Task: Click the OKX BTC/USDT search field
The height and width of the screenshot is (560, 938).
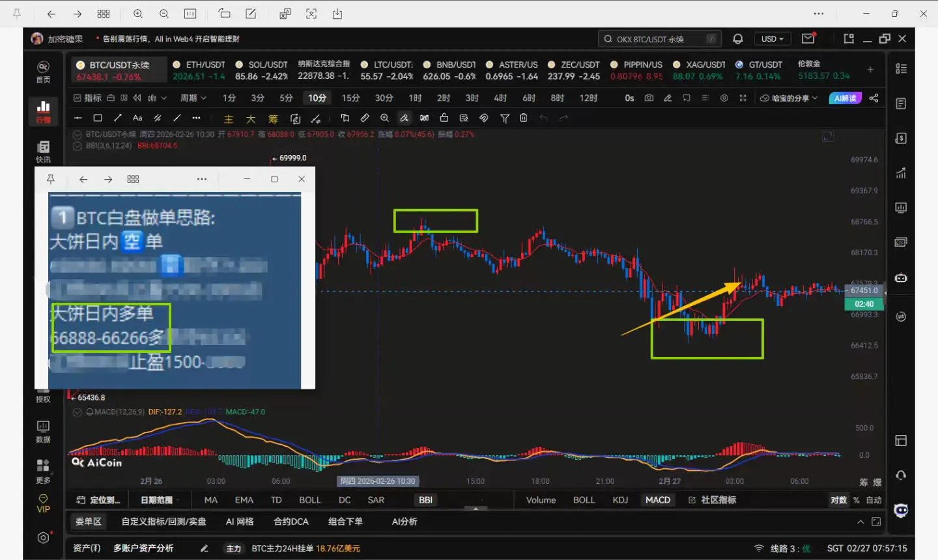Action: point(660,39)
